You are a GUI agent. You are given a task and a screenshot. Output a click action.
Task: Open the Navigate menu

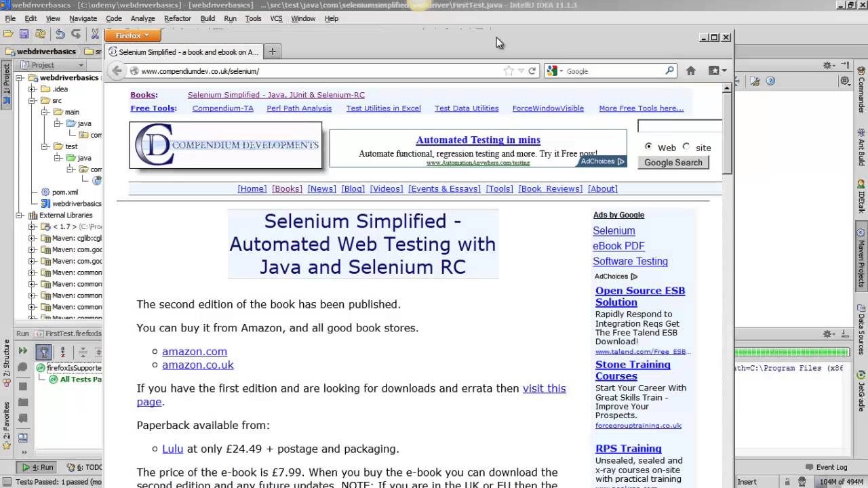(x=83, y=18)
